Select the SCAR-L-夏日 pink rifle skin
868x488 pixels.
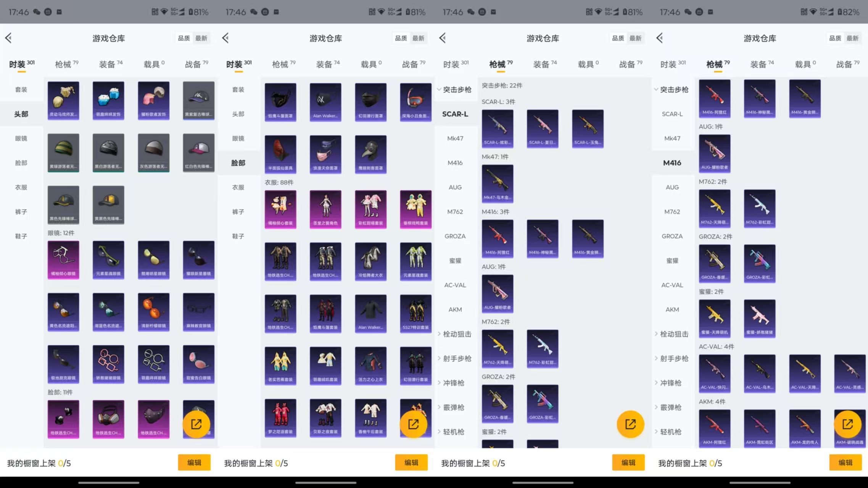coord(543,129)
